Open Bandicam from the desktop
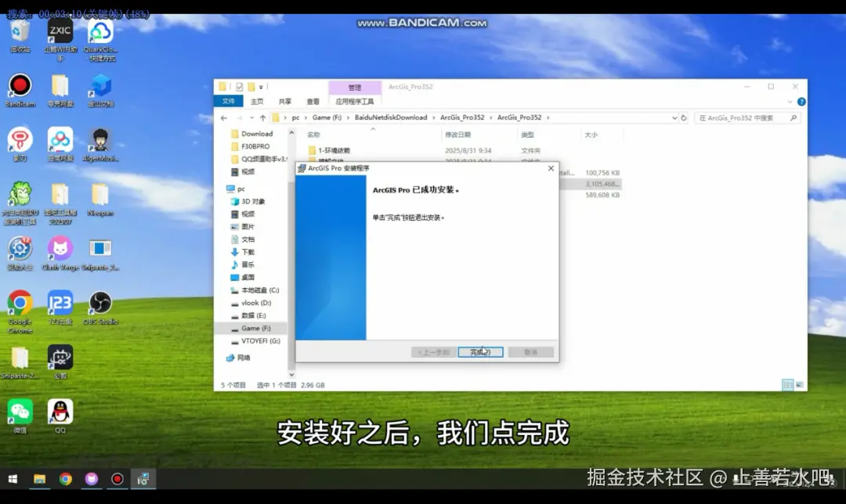Viewport: 846px width, 504px height. tap(19, 88)
